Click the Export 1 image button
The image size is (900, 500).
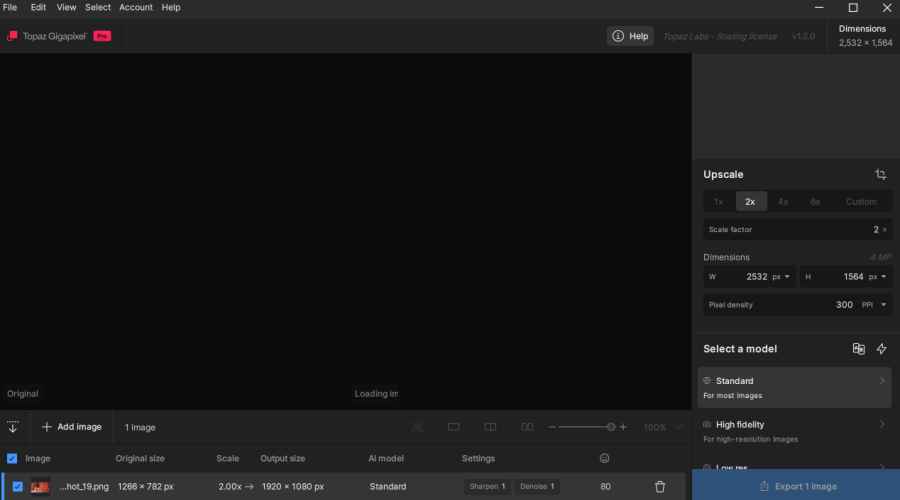796,486
